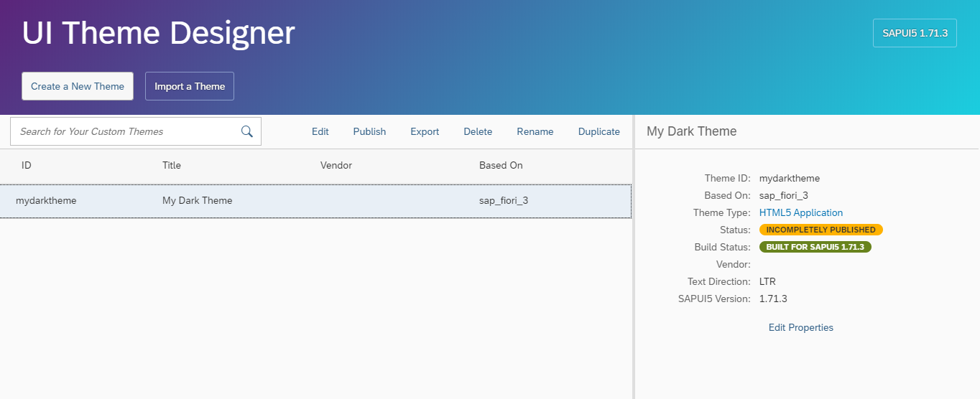Click the search magnifier icon
The height and width of the screenshot is (399, 980).
pos(246,131)
